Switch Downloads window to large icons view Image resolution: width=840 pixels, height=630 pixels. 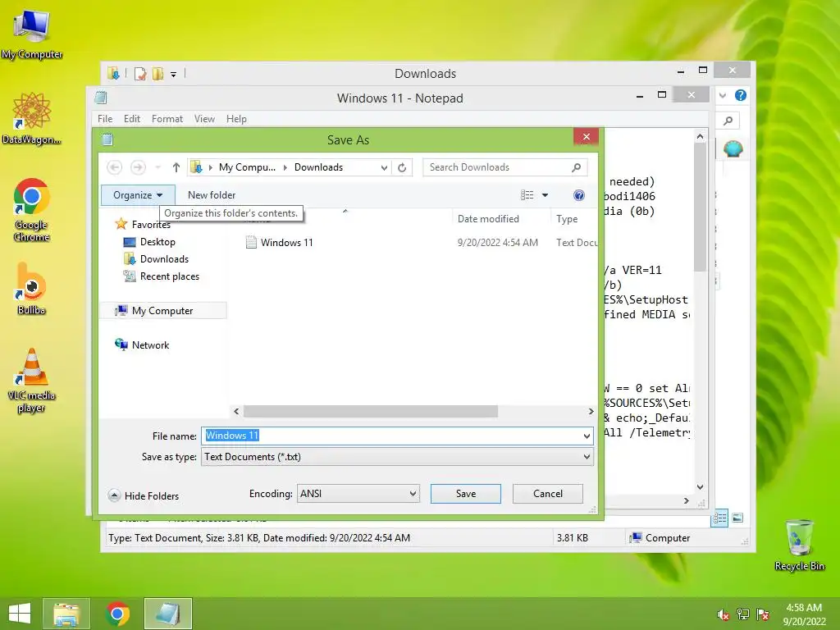click(x=737, y=518)
